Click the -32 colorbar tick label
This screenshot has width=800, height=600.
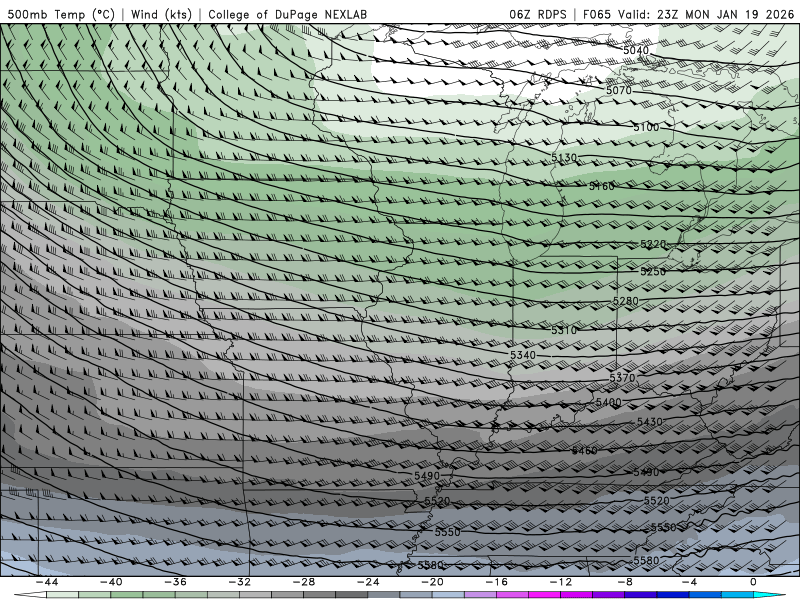click(240, 582)
